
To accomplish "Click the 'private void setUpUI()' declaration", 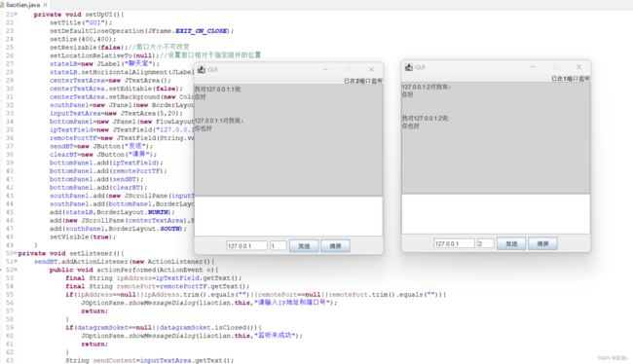I will point(79,15).
